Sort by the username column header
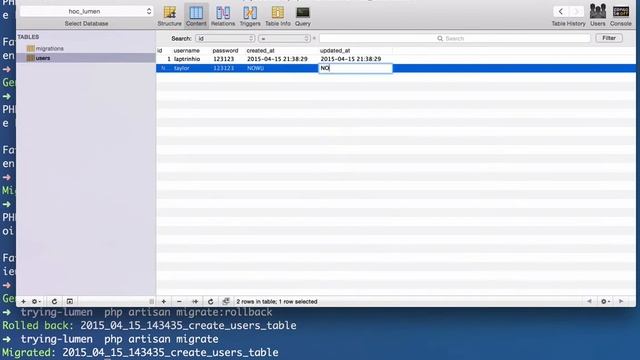The height and width of the screenshot is (360, 640). (187, 51)
